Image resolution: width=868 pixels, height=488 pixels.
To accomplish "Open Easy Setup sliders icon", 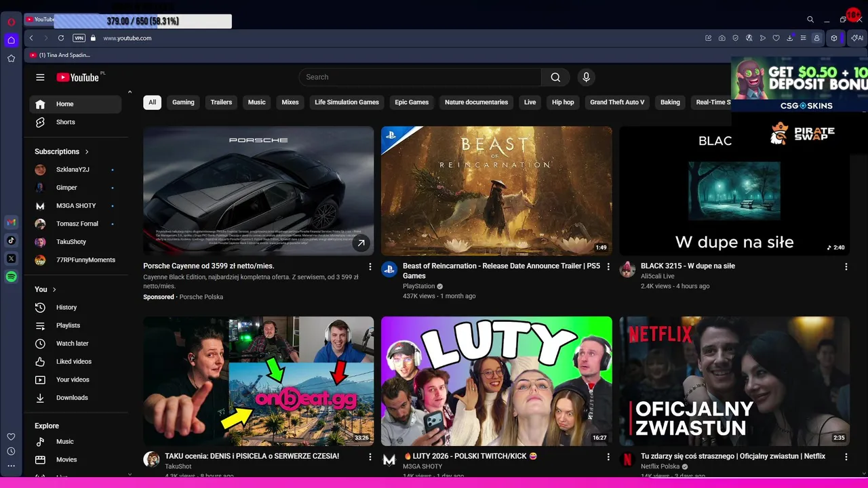I will click(803, 38).
